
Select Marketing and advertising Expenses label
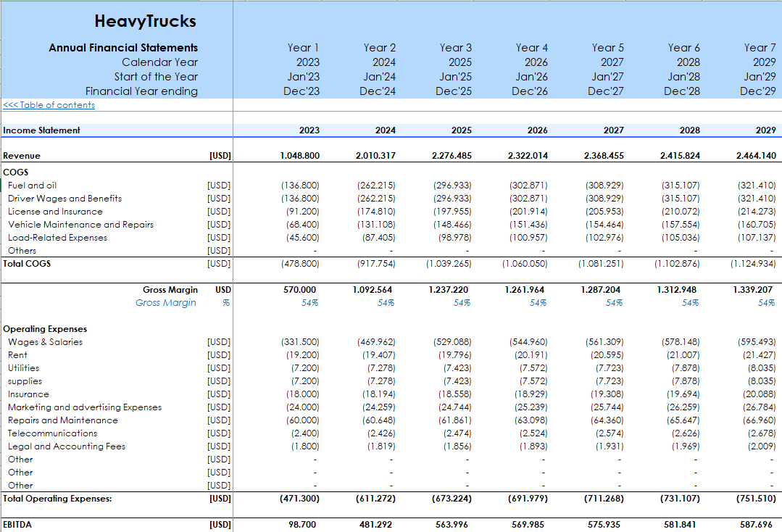[85, 407]
